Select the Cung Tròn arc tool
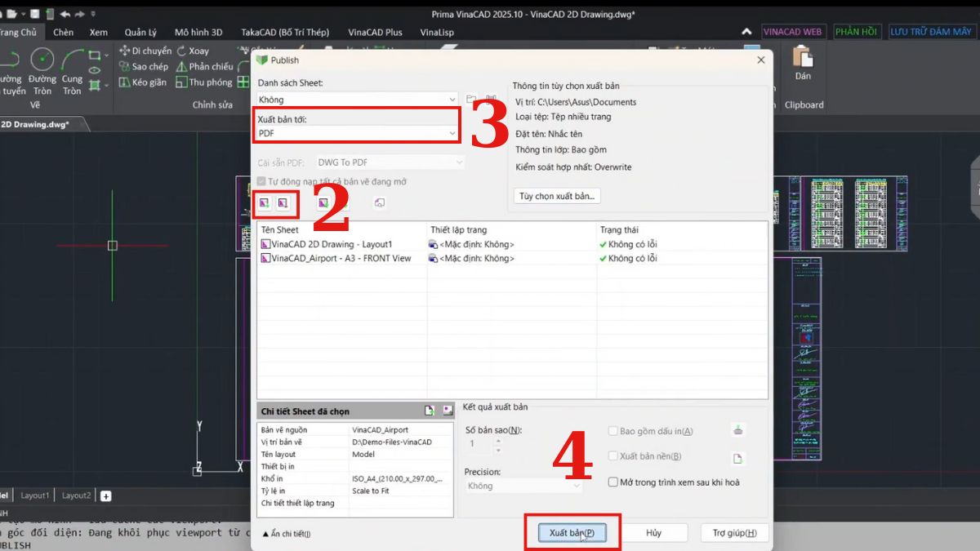The width and height of the screenshot is (980, 551). pyautogui.click(x=73, y=73)
